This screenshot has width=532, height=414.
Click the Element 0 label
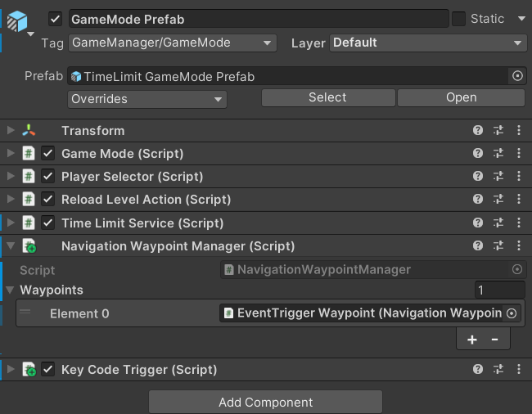pos(79,313)
